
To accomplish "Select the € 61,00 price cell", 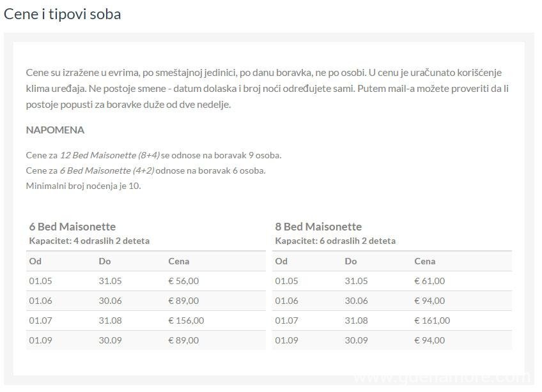I will pos(430,281).
